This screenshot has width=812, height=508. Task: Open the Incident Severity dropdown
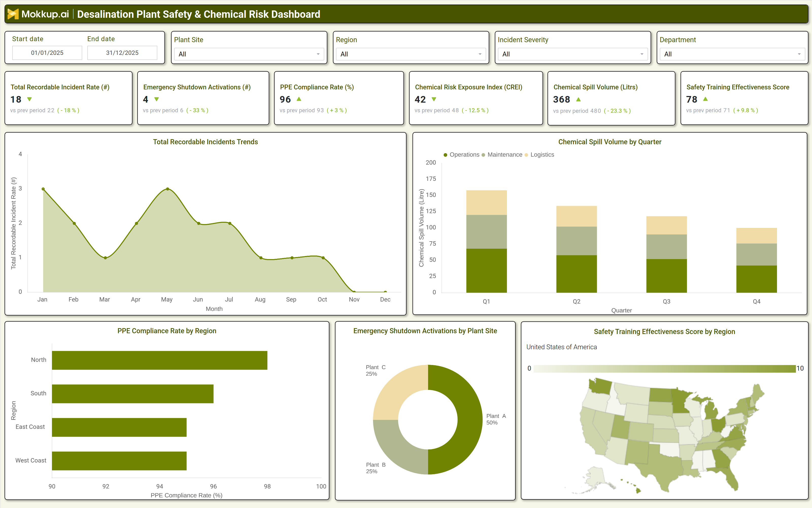click(572, 54)
